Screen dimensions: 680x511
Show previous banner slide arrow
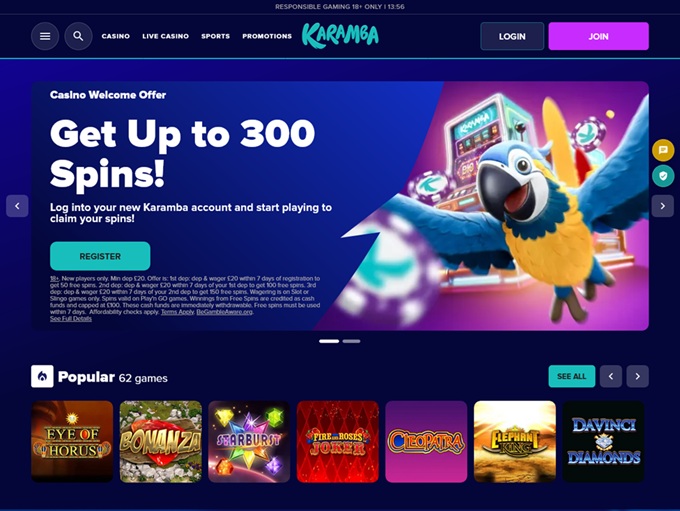pyautogui.click(x=17, y=206)
